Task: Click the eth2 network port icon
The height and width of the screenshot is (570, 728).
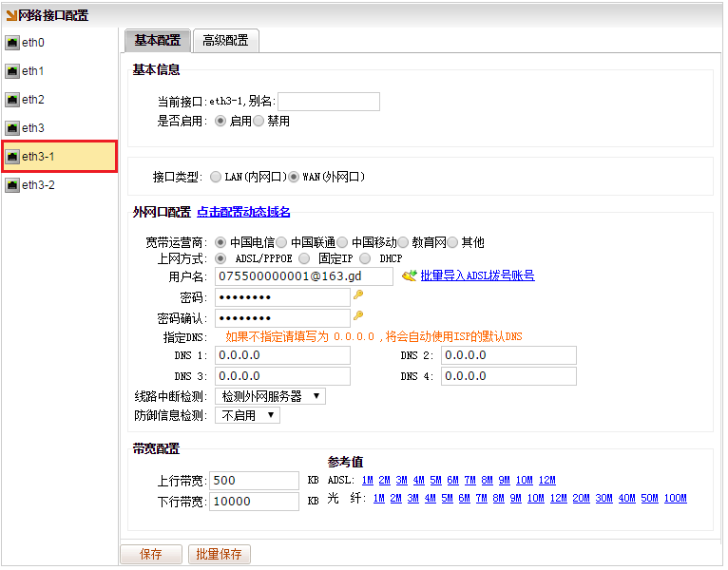Action: click(12, 100)
